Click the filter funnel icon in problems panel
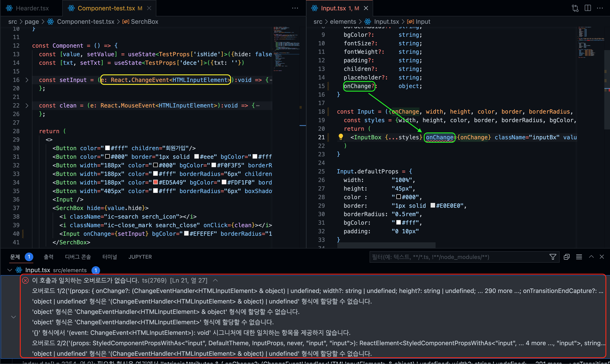Image resolution: width=610 pixels, height=364 pixels. pos(553,257)
